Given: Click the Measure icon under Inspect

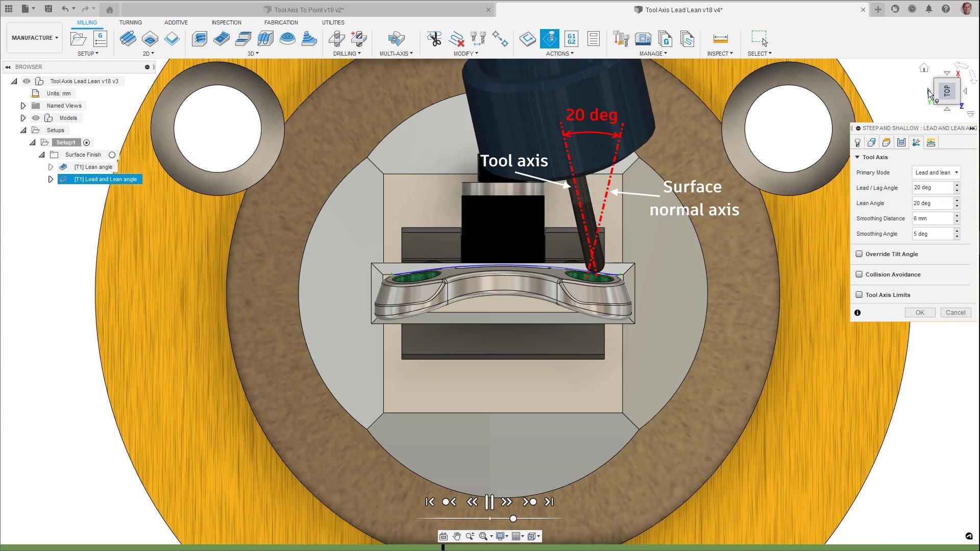Looking at the screenshot, I should tap(720, 39).
